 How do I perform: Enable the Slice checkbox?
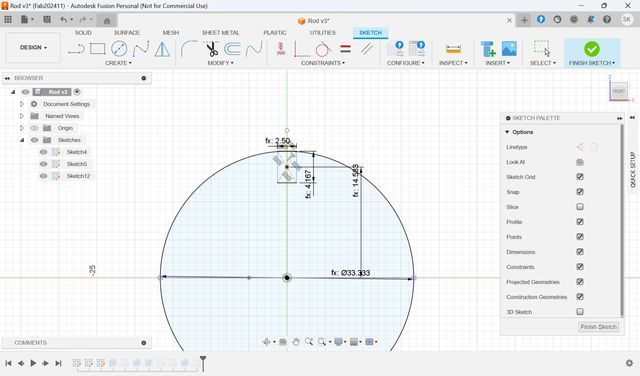(580, 207)
